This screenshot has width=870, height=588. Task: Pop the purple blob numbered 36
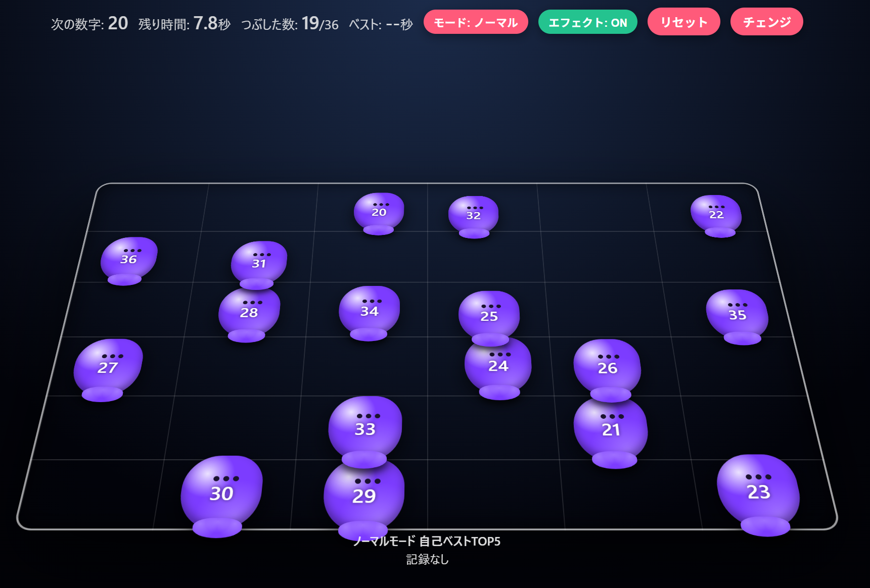[x=128, y=260]
